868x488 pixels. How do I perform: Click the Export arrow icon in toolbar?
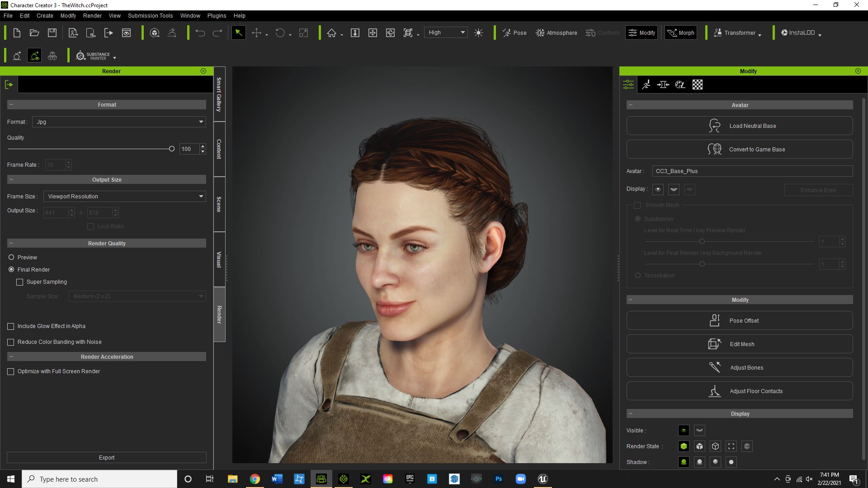[x=108, y=33]
